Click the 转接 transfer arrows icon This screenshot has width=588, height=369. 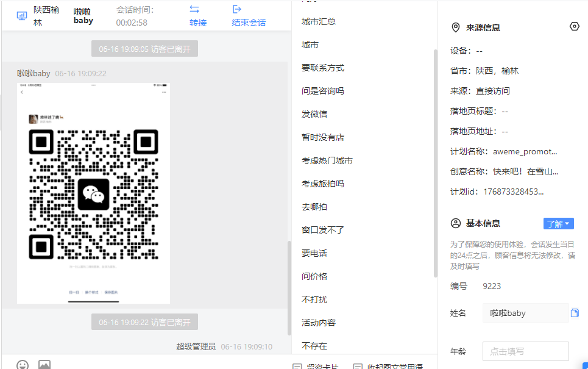tap(194, 9)
